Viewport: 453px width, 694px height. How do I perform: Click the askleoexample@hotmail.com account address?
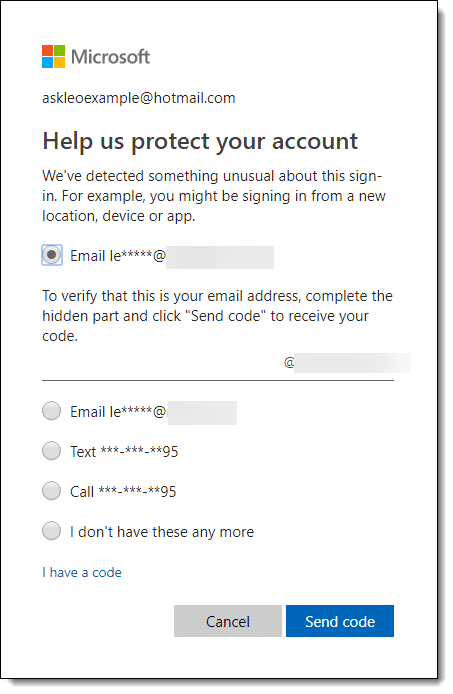click(x=139, y=98)
